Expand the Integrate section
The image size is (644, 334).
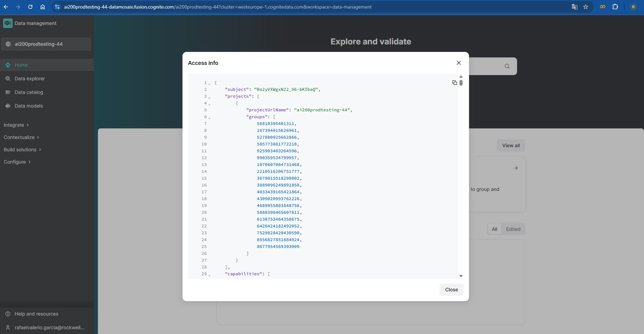(16, 125)
